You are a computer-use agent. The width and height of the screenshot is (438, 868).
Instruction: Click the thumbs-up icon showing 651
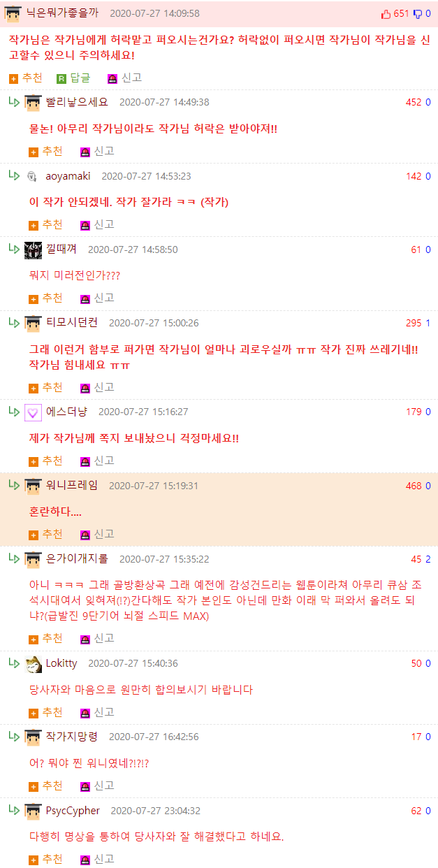coord(386,13)
